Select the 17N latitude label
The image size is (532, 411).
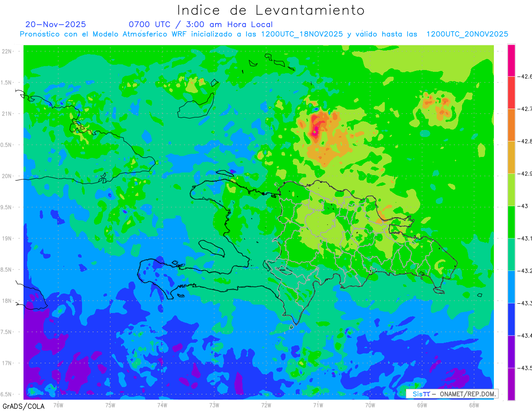click(x=8, y=363)
